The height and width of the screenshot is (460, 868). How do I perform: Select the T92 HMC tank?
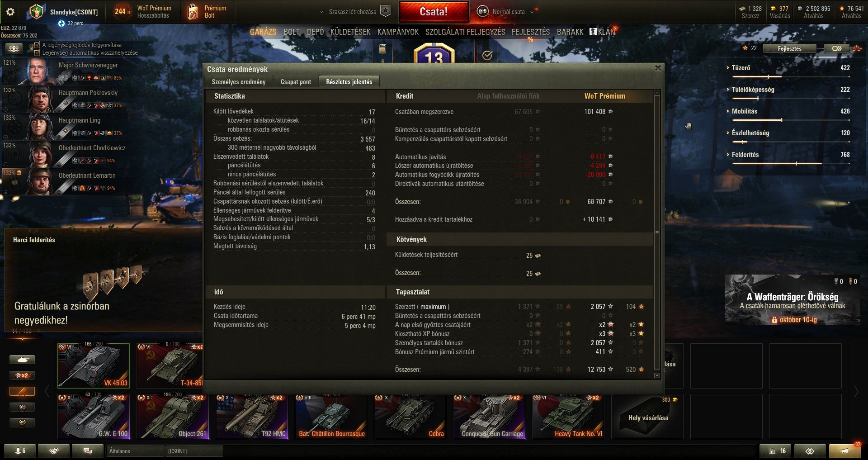point(252,416)
